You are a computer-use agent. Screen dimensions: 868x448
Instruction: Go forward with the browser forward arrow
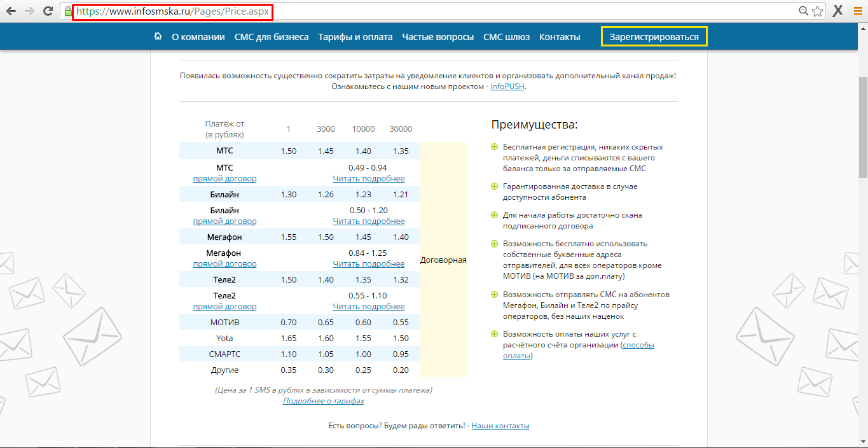click(29, 11)
